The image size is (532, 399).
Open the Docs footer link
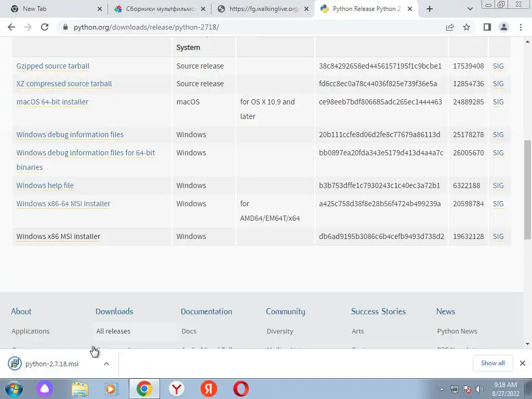click(189, 331)
